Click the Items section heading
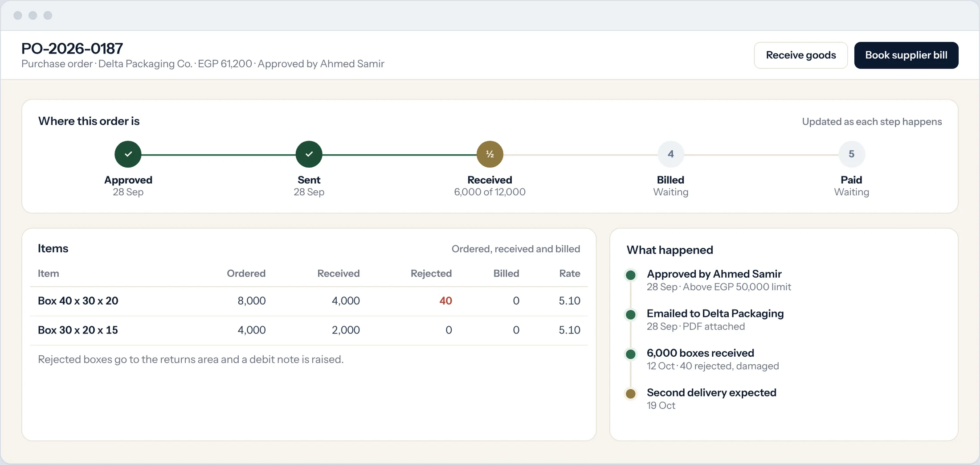 53,248
